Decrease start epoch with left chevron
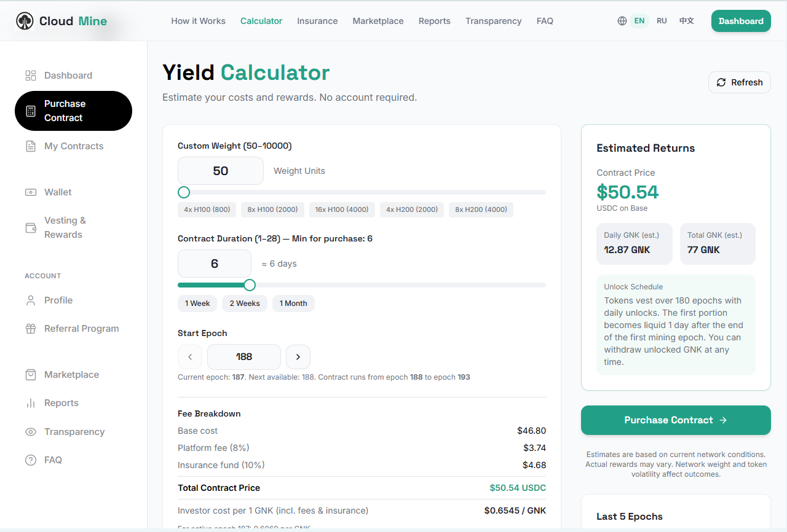 coord(190,357)
